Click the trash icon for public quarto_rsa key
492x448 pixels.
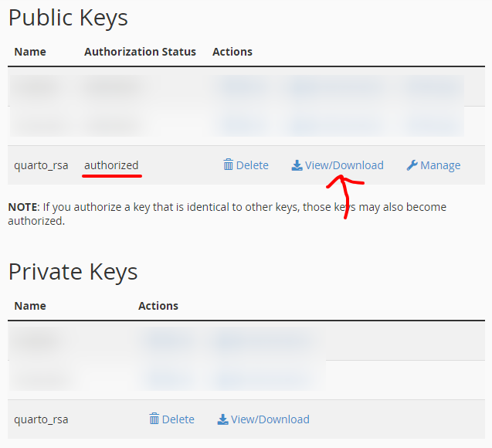pyautogui.click(x=228, y=165)
